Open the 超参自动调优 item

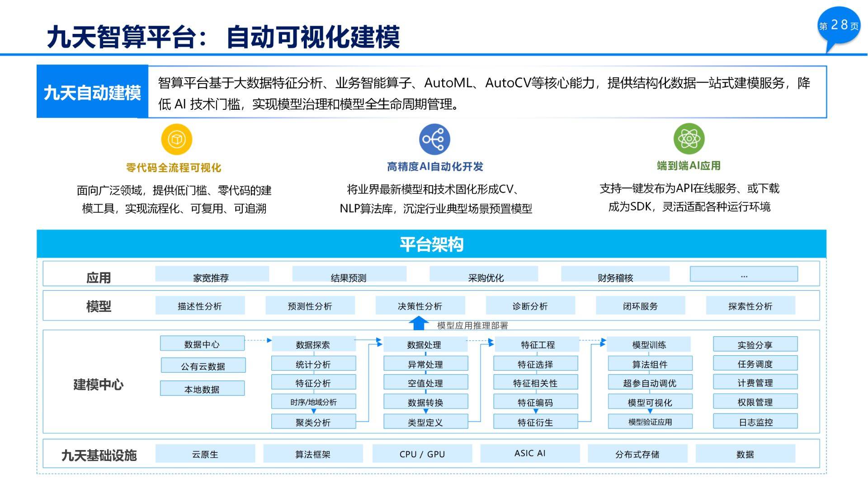coord(650,382)
